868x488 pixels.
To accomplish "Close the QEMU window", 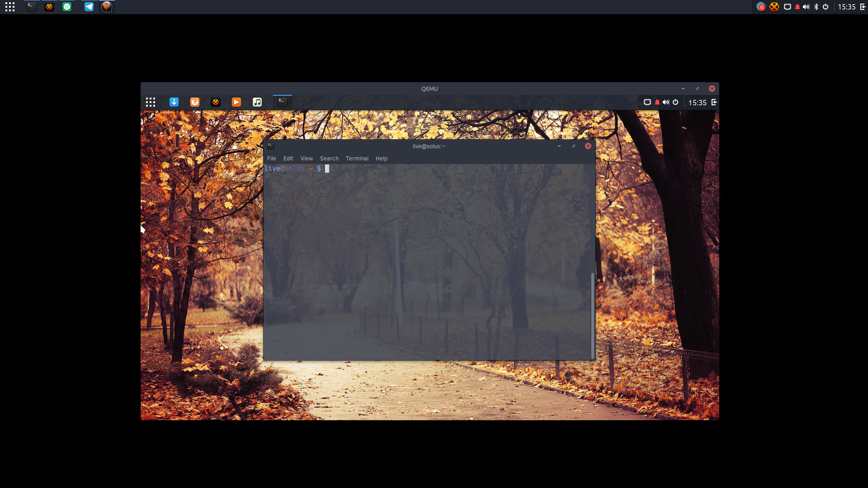I will click(712, 89).
